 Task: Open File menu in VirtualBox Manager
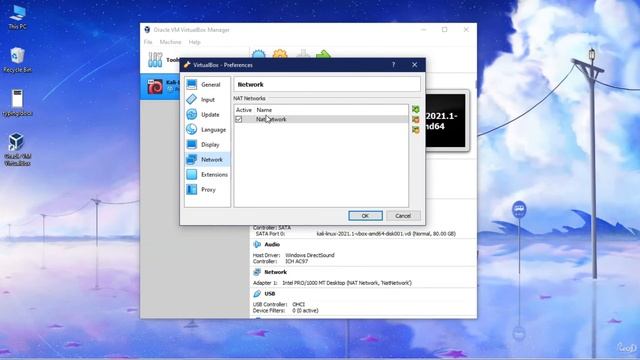[148, 42]
